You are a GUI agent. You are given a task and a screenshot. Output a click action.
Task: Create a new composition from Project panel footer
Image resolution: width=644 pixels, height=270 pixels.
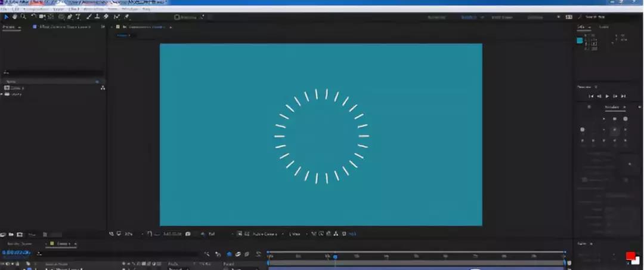click(20, 234)
